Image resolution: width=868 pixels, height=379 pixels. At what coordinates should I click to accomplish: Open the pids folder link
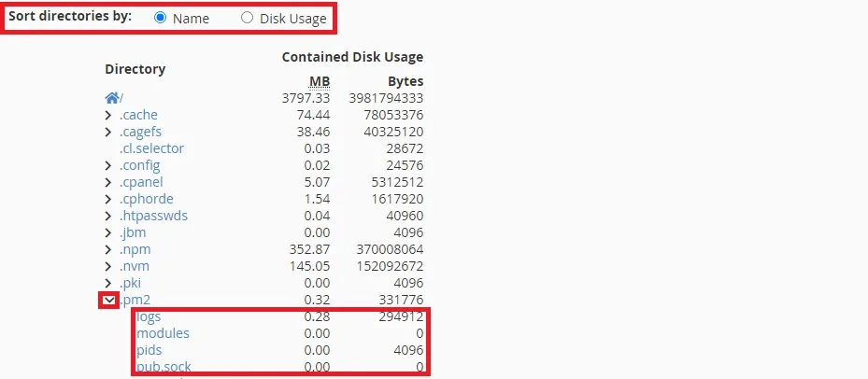[x=149, y=350]
